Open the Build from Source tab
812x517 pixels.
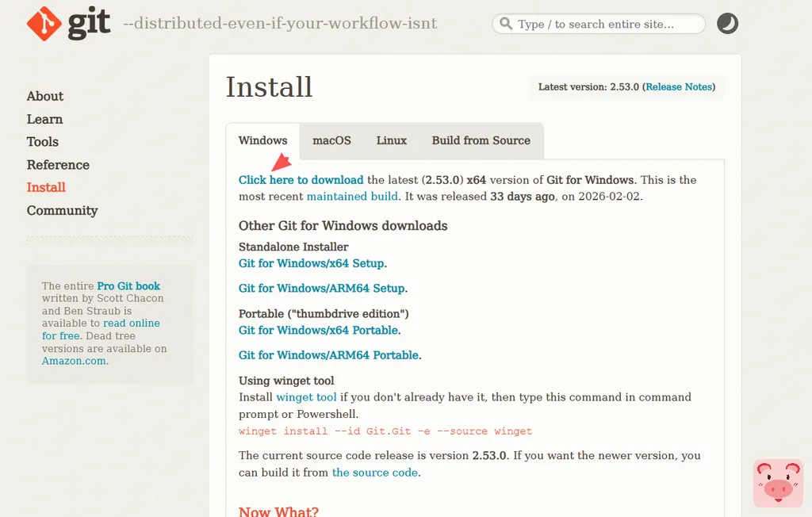tap(481, 141)
